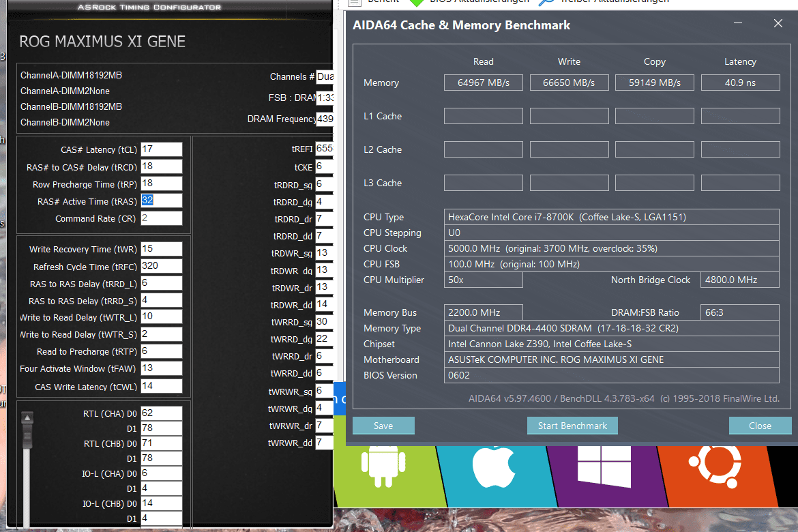The width and height of the screenshot is (798, 532).
Task: Click the tWRRD_dg field showing 22
Action: (x=324, y=338)
